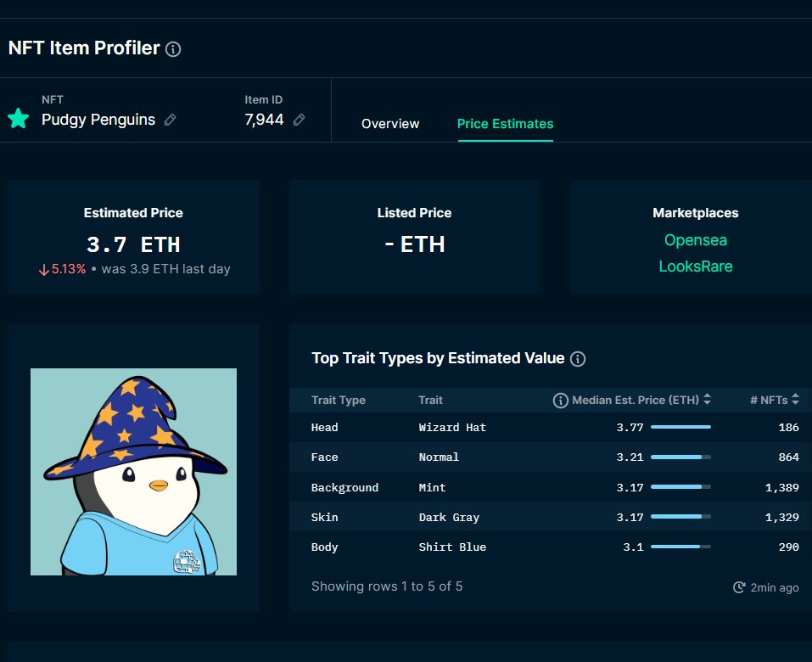The width and height of the screenshot is (812, 662).
Task: Click the refresh clock icon near 2min ago
Action: (x=739, y=587)
